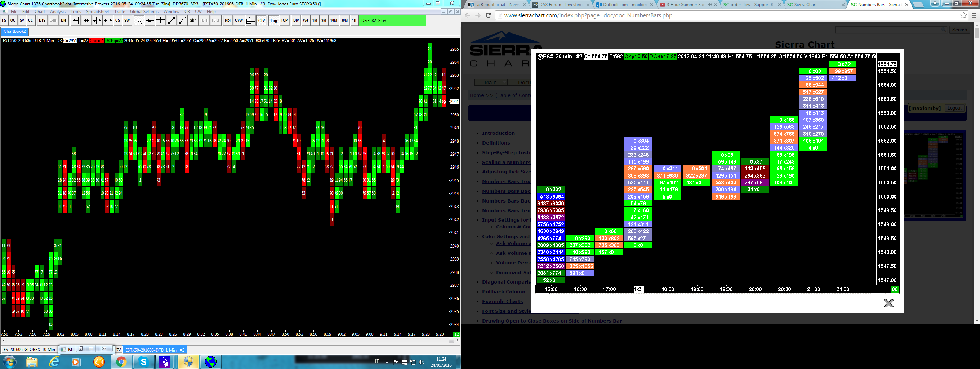The width and height of the screenshot is (980, 369).
Task: Click the compress-spacing icon left of CS
Action: coord(108,21)
